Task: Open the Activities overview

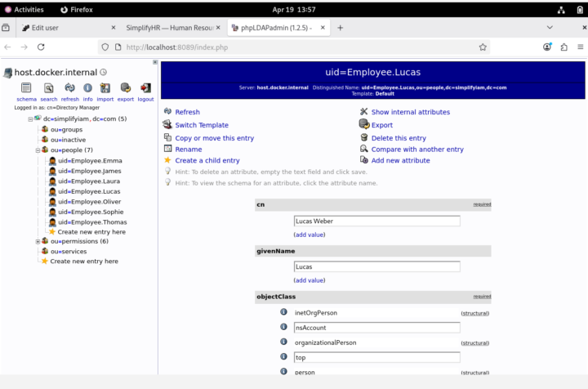Action: tap(24, 10)
